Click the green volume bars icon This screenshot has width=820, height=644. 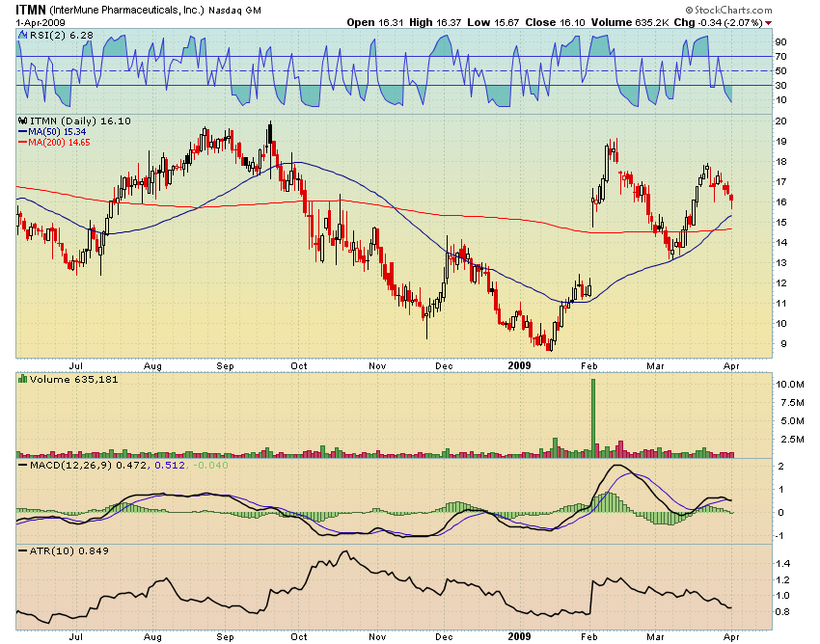tap(22, 379)
